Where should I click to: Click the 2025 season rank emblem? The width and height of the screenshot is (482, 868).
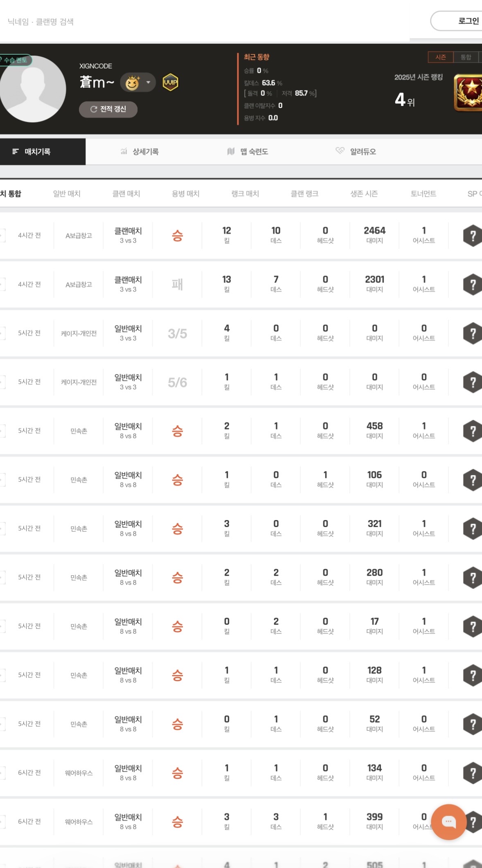[x=469, y=93]
